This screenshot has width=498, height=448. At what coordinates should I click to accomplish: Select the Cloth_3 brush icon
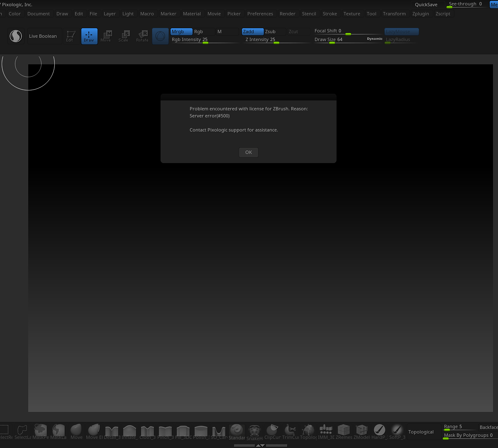point(147,431)
